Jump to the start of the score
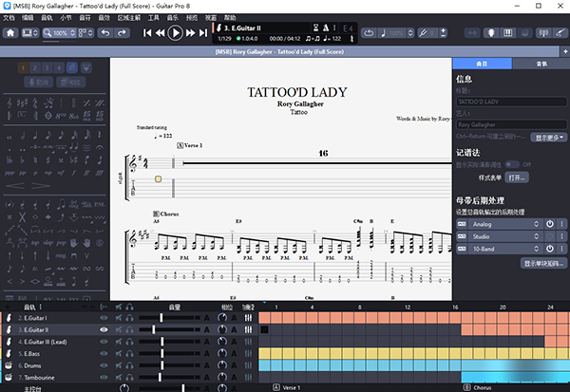The image size is (570, 392). [148, 33]
